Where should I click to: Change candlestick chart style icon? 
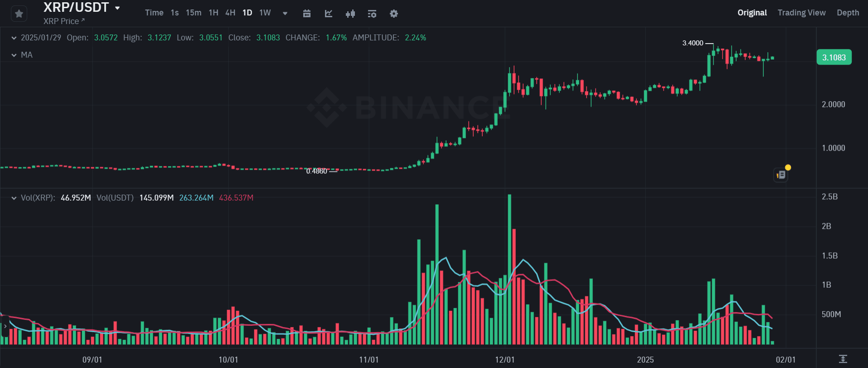[350, 14]
